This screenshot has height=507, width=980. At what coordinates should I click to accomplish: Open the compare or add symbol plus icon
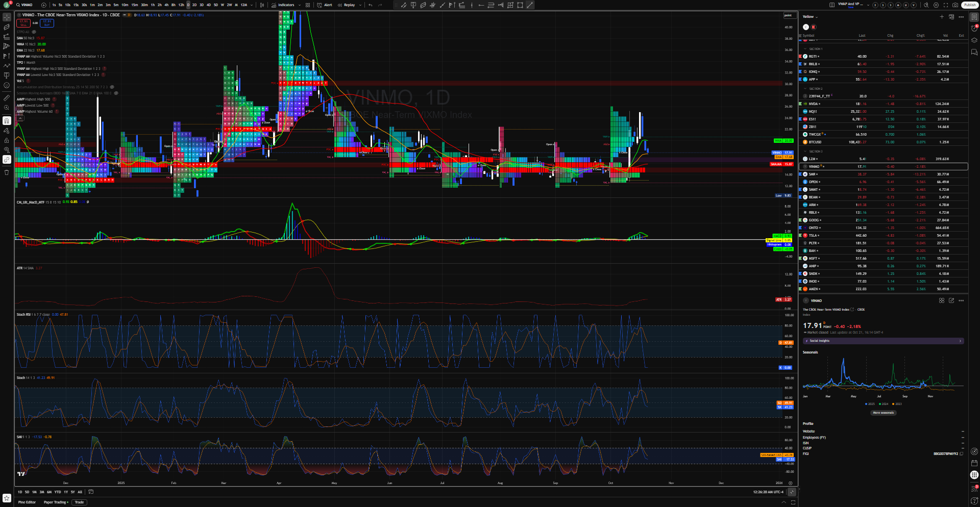[x=43, y=5]
